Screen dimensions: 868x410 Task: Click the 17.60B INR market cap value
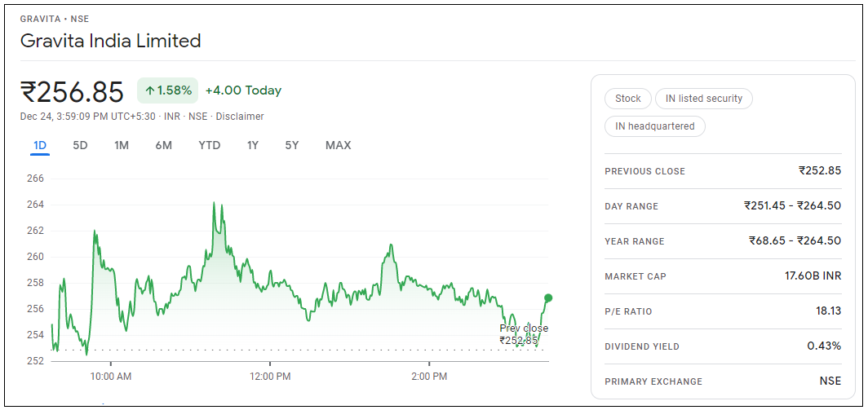tap(812, 276)
